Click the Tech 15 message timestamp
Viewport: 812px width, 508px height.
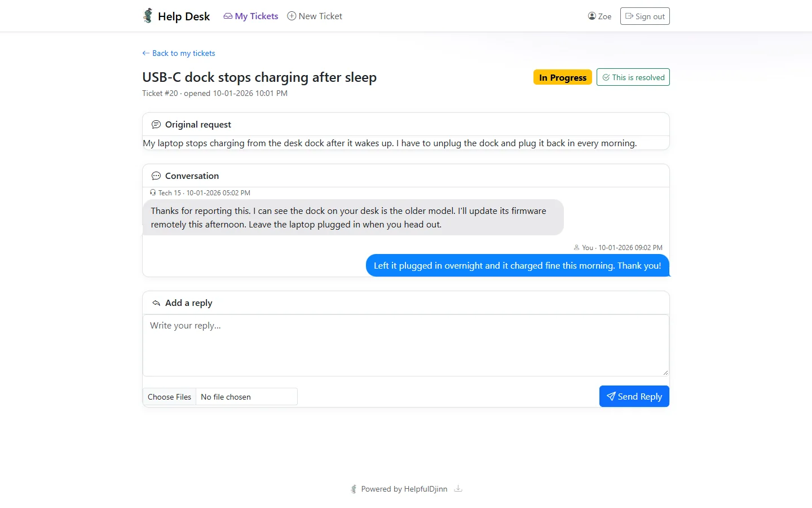point(218,192)
